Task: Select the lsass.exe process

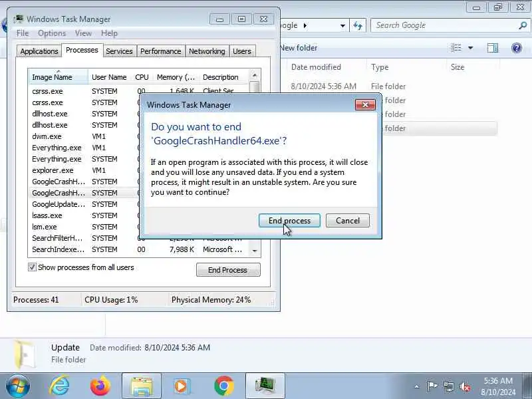Action: point(85,215)
